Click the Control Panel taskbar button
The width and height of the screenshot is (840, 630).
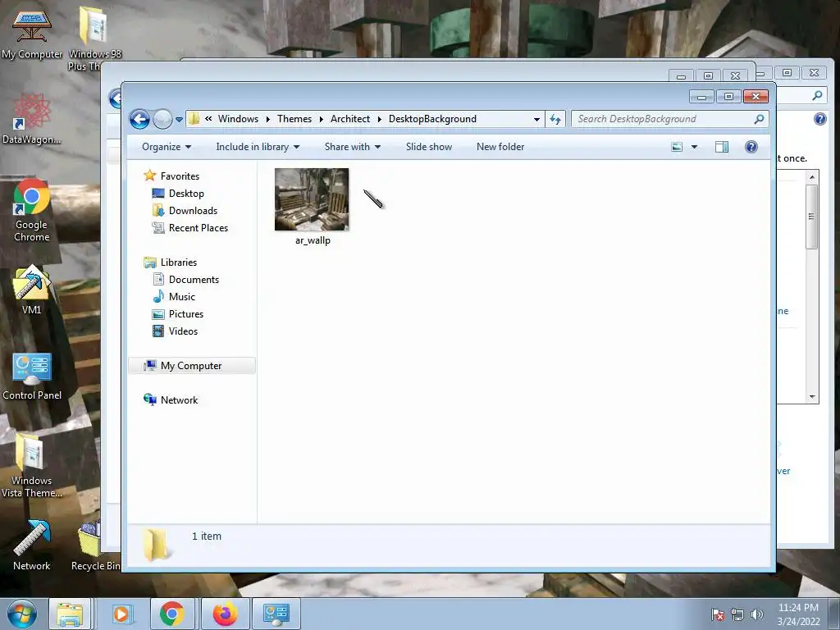click(x=276, y=614)
